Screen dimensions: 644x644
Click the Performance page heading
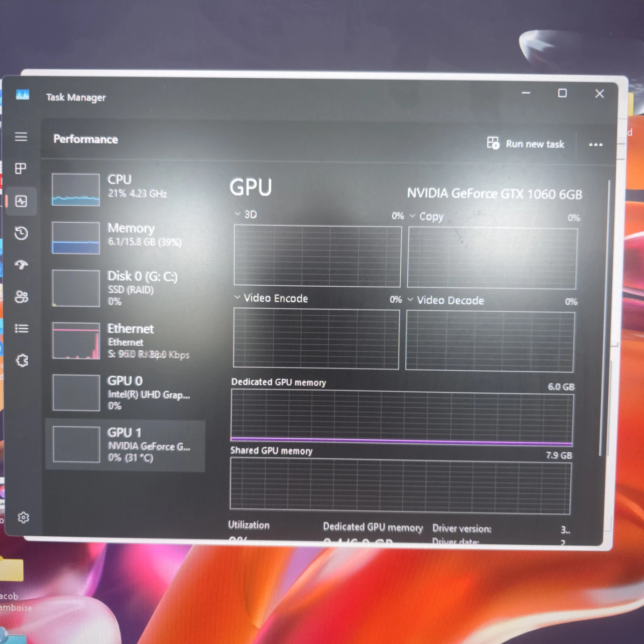(x=85, y=139)
